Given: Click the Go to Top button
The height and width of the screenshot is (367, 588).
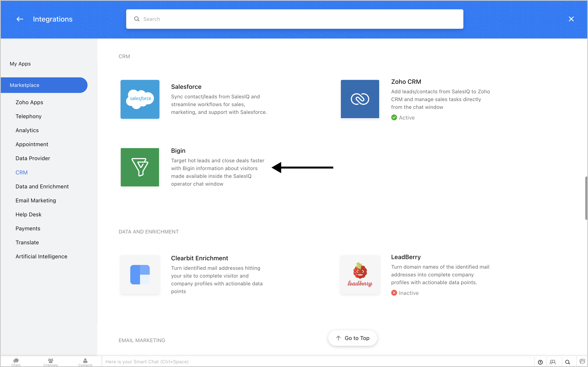Looking at the screenshot, I should [x=353, y=338].
